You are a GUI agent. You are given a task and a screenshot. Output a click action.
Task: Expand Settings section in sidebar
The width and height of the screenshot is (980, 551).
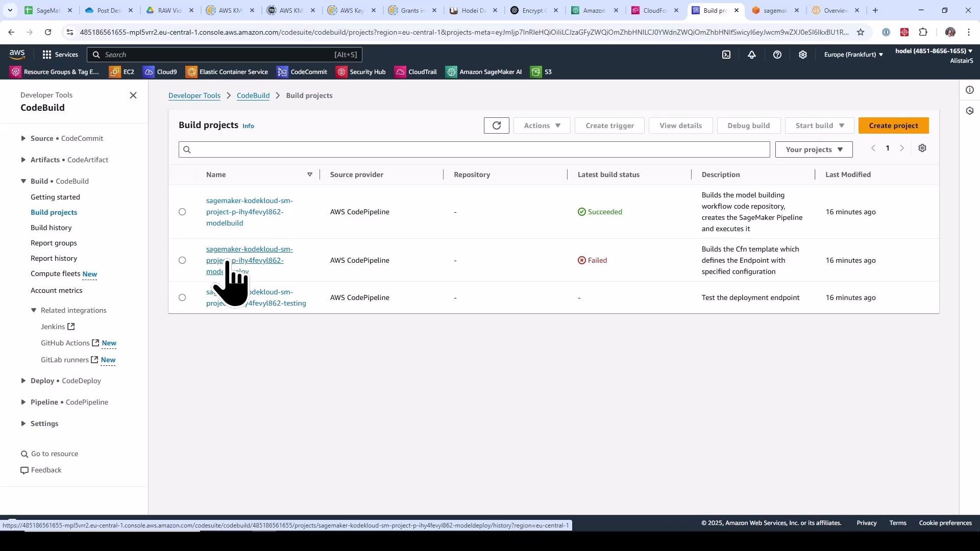click(x=23, y=423)
